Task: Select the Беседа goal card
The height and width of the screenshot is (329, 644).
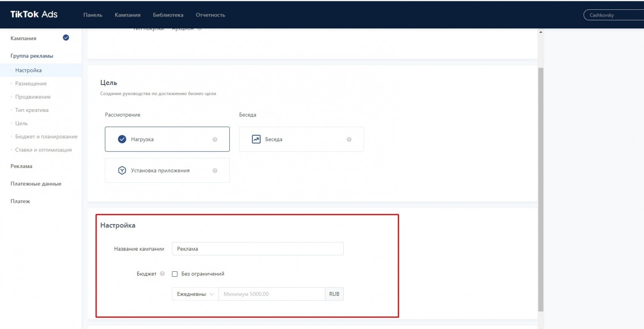Action: pyautogui.click(x=301, y=139)
